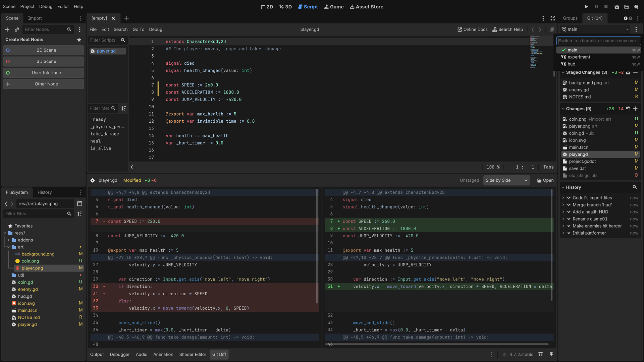
Task: Switch to the Script workspace
Action: pos(308,7)
